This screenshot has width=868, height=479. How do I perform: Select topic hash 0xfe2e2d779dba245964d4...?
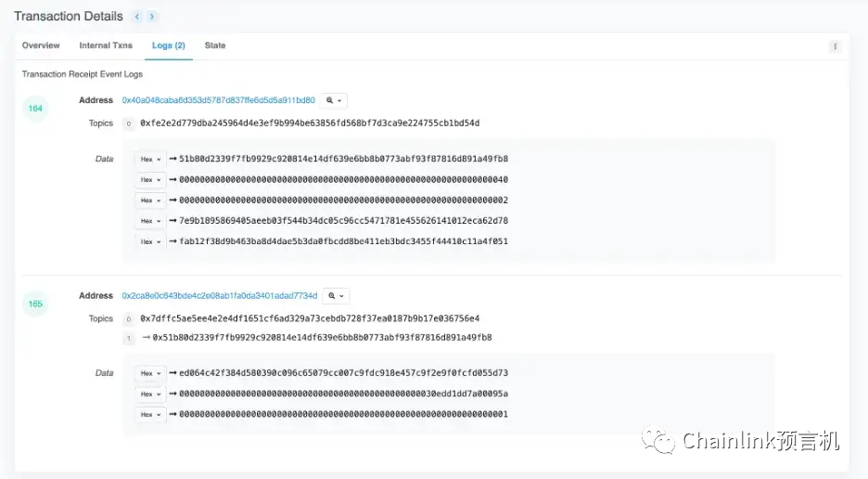(310, 123)
